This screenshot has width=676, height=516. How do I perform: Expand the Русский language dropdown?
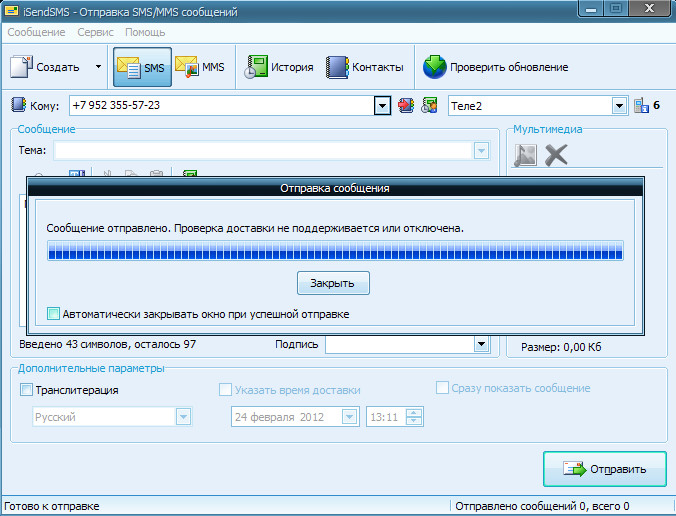coord(183,417)
